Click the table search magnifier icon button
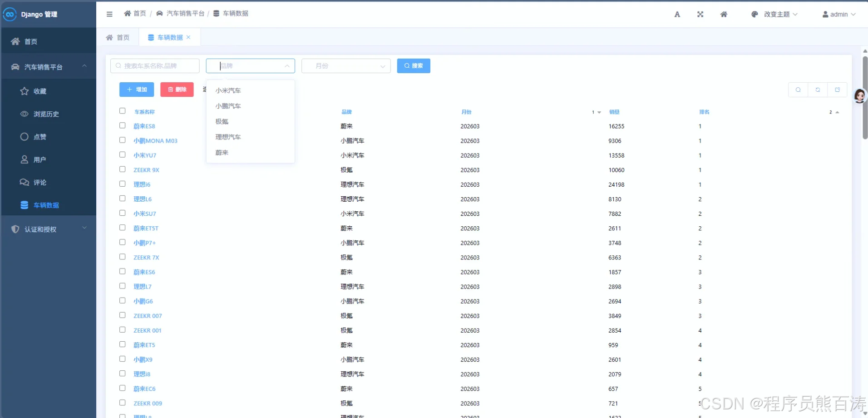This screenshot has width=868, height=418. point(798,90)
